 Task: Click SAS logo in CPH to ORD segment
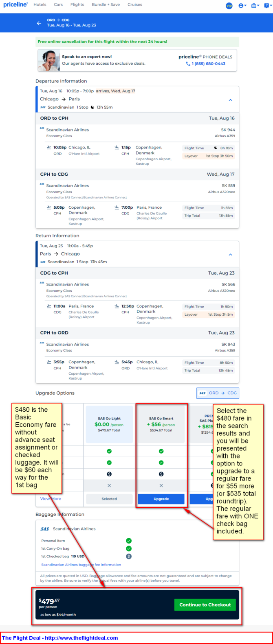pyautogui.click(x=42, y=343)
